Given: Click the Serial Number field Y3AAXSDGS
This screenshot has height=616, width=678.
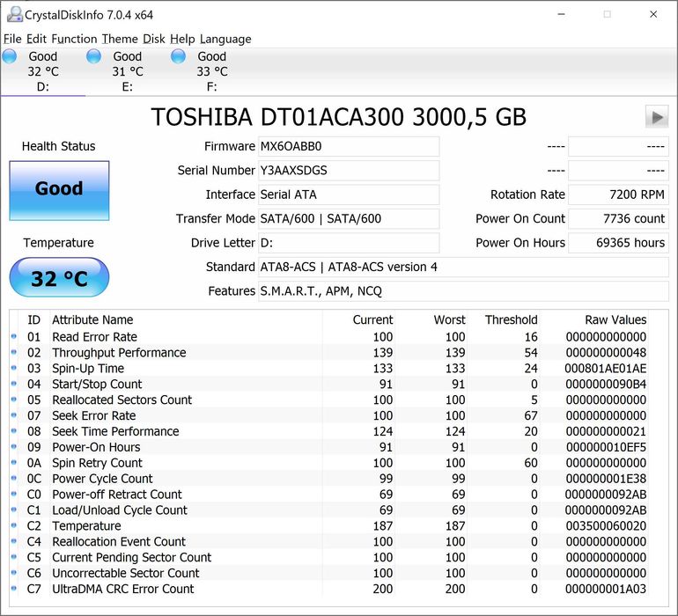Looking at the screenshot, I should [349, 171].
